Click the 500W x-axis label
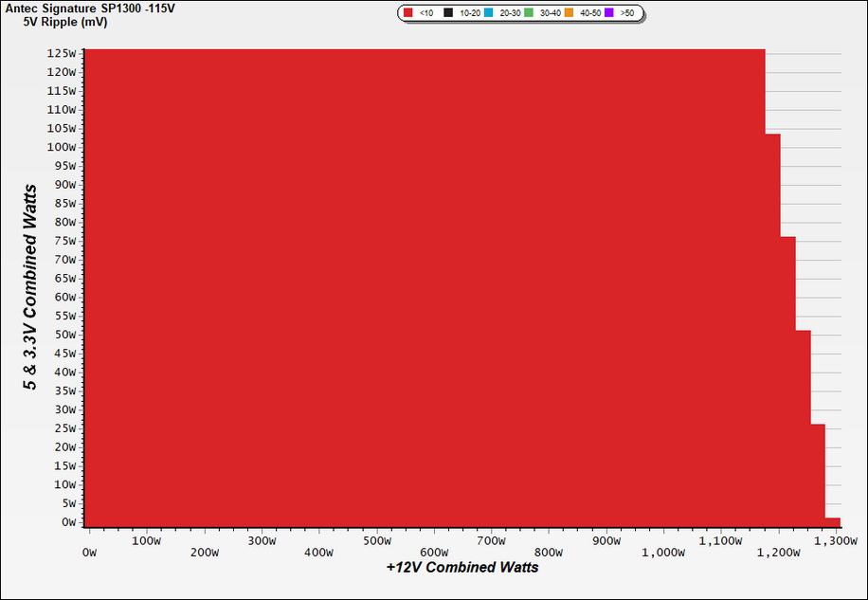Screen dimensions: 868x600 (x=376, y=541)
